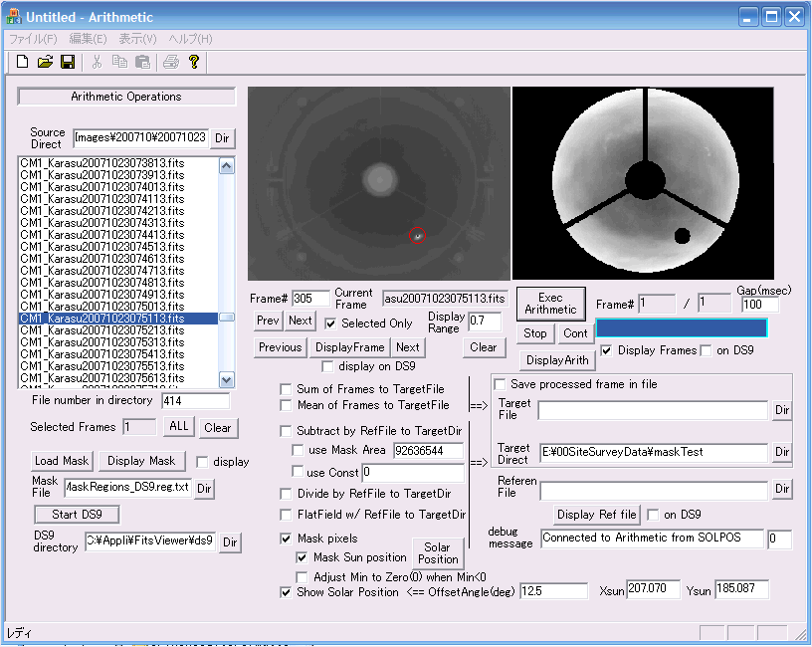Select CM1_Karasu20071023075213.fits in file list
This screenshot has height=647, width=812.
[x=102, y=330]
